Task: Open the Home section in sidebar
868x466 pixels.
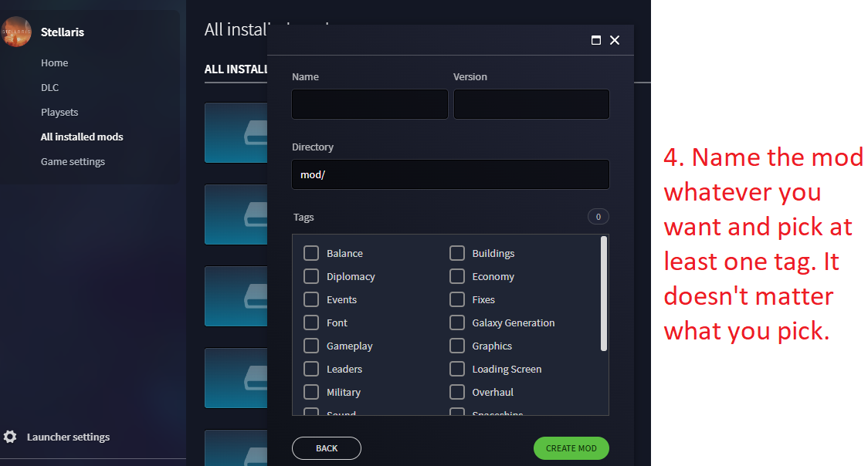Action: pyautogui.click(x=54, y=62)
